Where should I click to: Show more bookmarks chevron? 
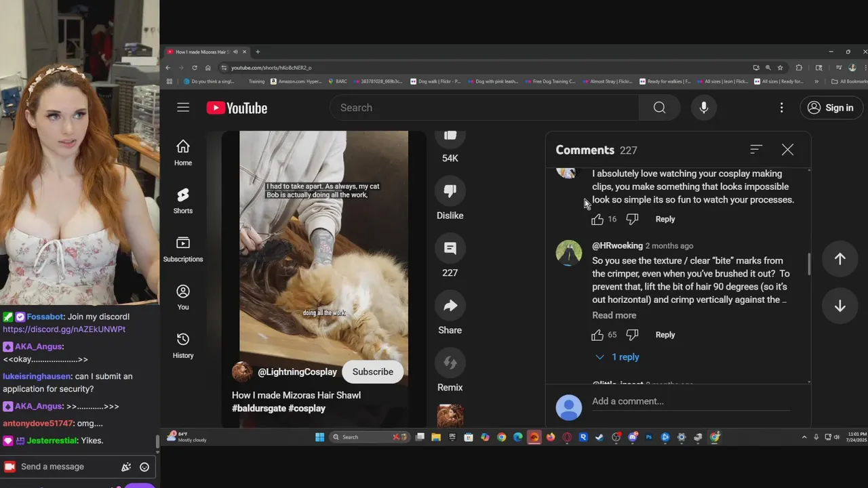pyautogui.click(x=816, y=81)
